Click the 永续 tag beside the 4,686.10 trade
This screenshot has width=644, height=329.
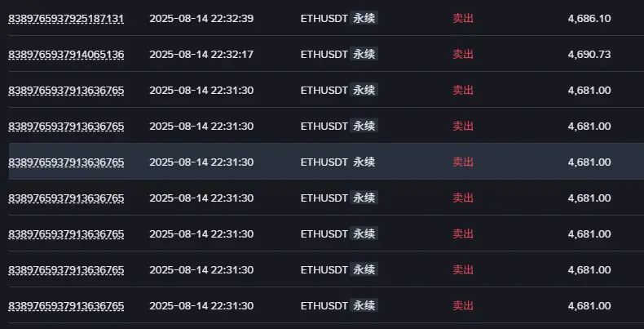click(364, 18)
